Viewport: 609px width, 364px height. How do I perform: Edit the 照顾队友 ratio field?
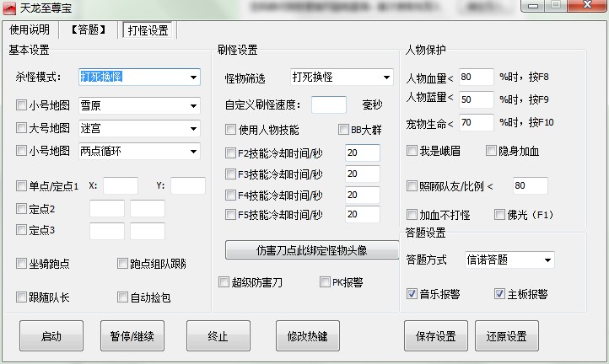(x=531, y=186)
